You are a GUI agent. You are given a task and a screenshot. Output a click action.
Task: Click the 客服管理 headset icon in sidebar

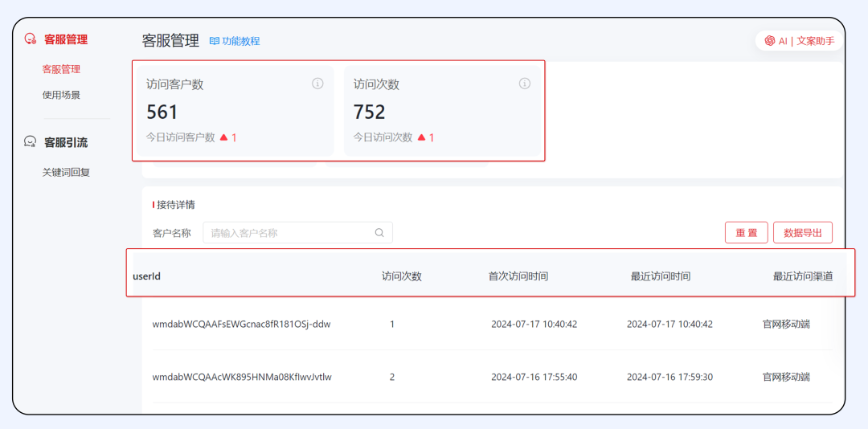tap(31, 39)
